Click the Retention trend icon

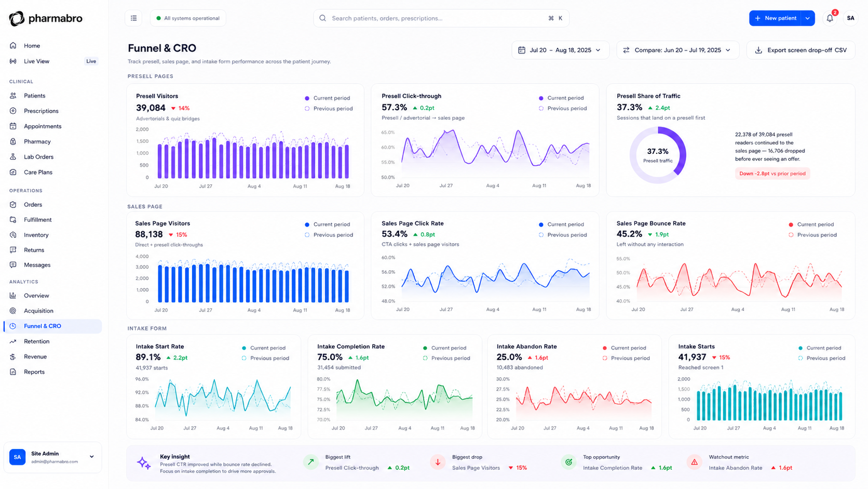pos(13,341)
